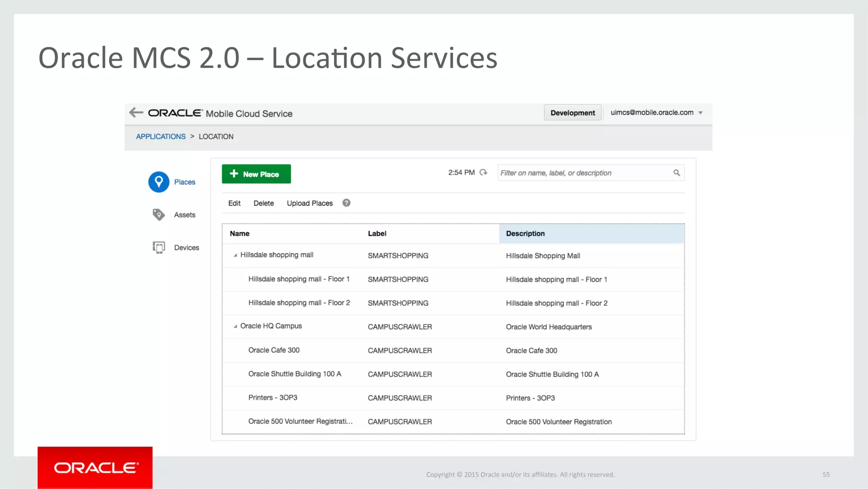Viewport: 868px width, 489px height.
Task: Open the Assets tag icon
Action: tap(159, 215)
